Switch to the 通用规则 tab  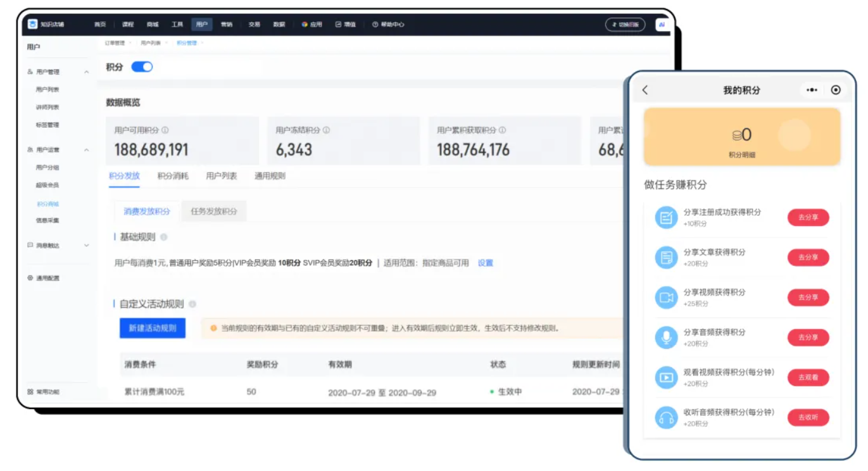(270, 176)
